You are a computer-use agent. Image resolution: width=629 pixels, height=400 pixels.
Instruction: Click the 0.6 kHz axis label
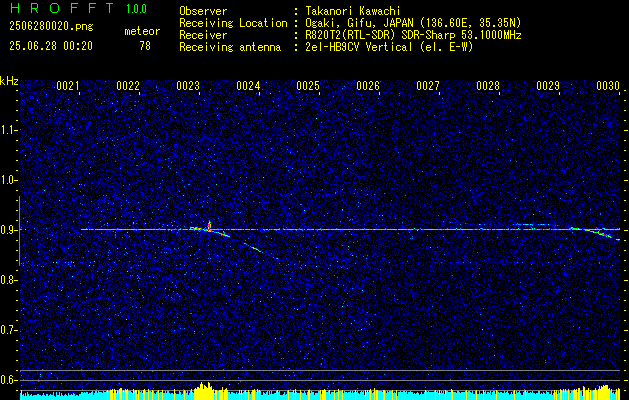click(x=7, y=380)
